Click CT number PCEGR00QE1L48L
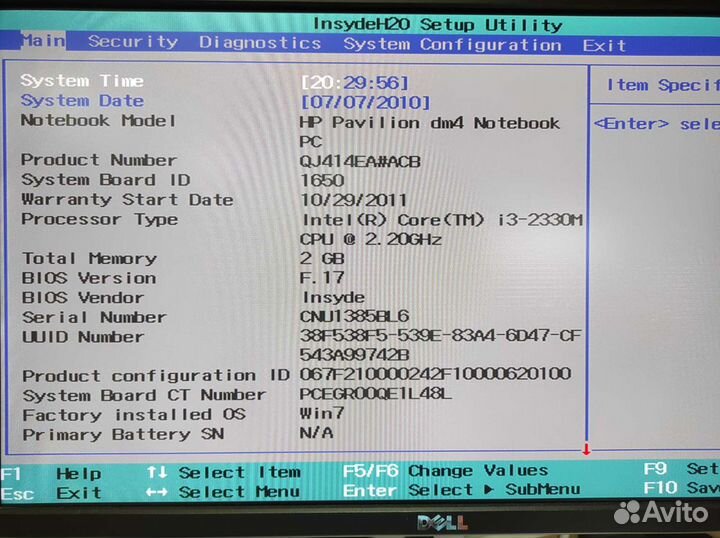 click(x=375, y=394)
